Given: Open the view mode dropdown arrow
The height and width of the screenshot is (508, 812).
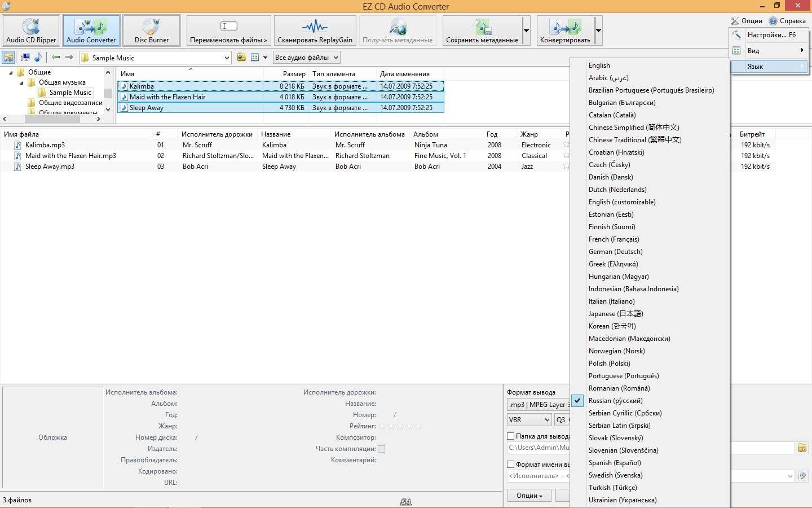Looking at the screenshot, I should pyautogui.click(x=265, y=58).
